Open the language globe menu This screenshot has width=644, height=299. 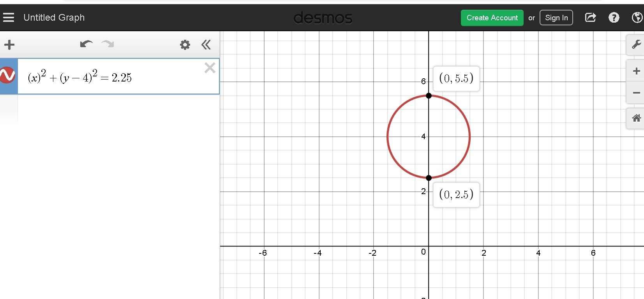(x=637, y=18)
